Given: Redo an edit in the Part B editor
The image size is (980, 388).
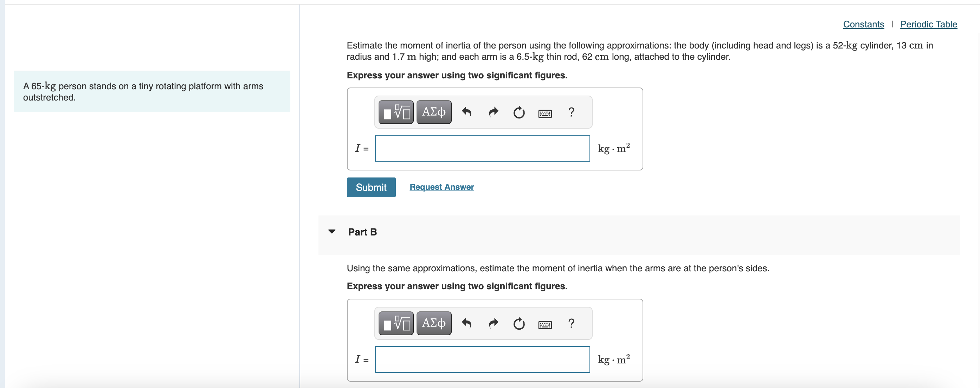Looking at the screenshot, I should [493, 323].
